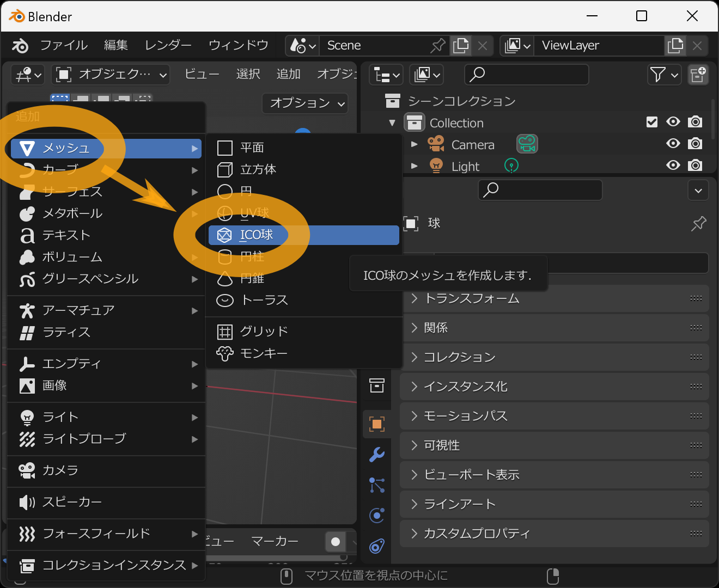Disable Light in renders
Screen dimensions: 719x588
point(695,166)
